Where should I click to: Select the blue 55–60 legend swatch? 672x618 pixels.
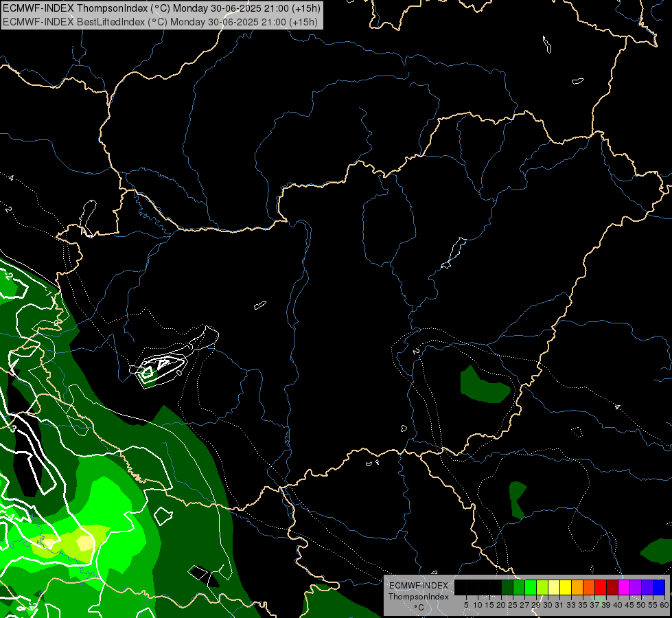coord(659,587)
